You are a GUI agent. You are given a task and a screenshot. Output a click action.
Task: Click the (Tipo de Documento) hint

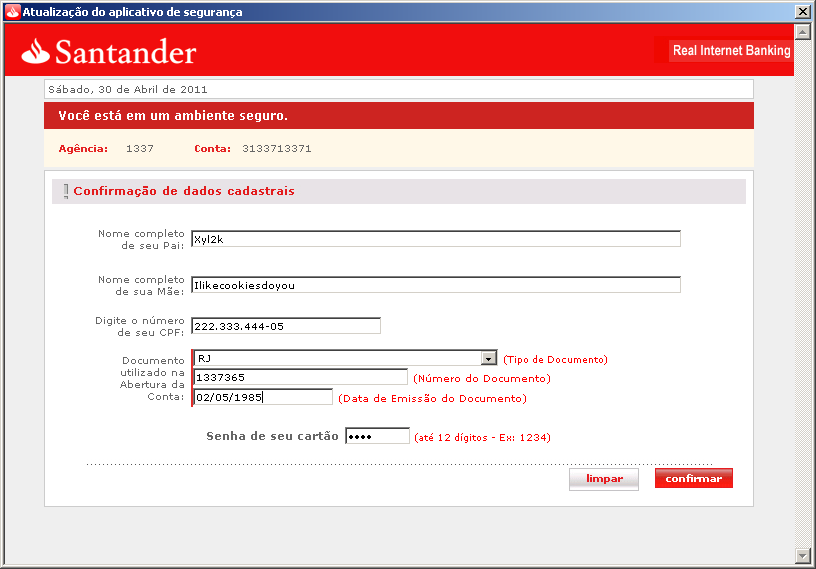click(x=555, y=360)
